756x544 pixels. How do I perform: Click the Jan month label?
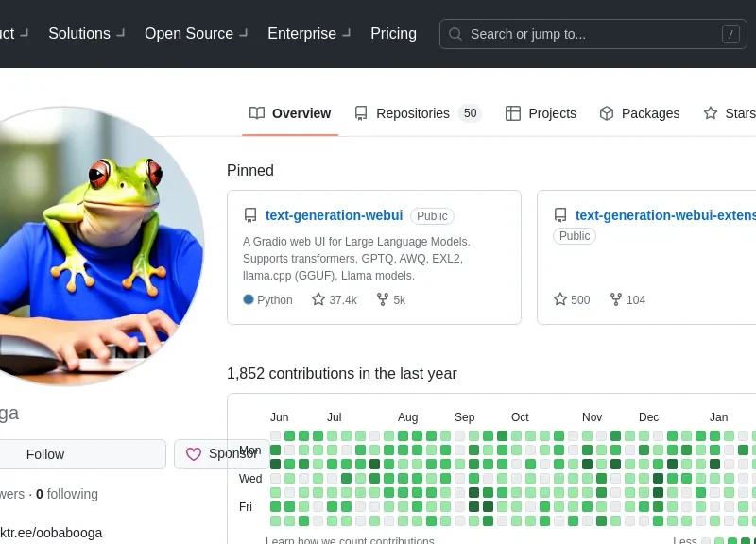point(718,416)
